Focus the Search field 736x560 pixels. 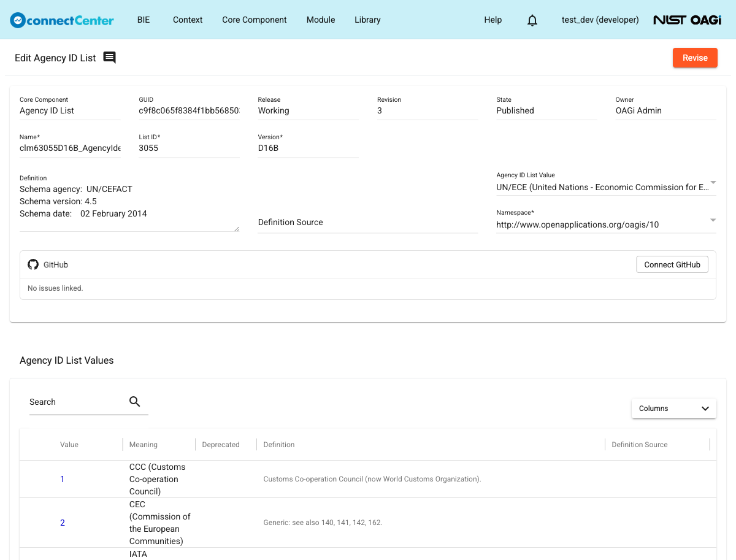(x=77, y=402)
